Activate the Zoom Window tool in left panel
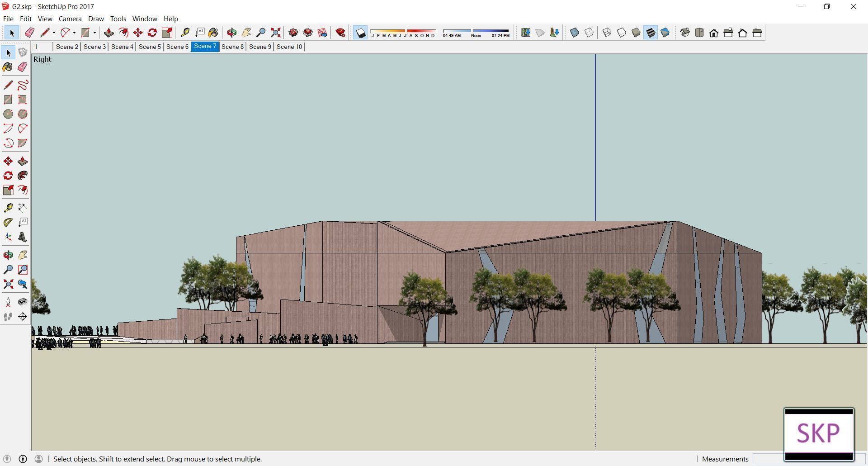 coord(23,270)
